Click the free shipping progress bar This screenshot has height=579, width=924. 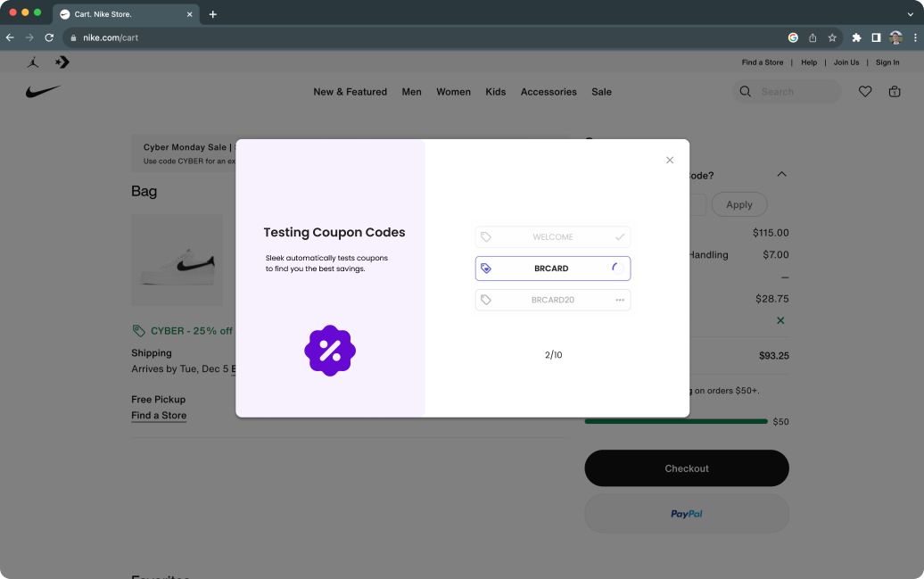click(x=676, y=421)
